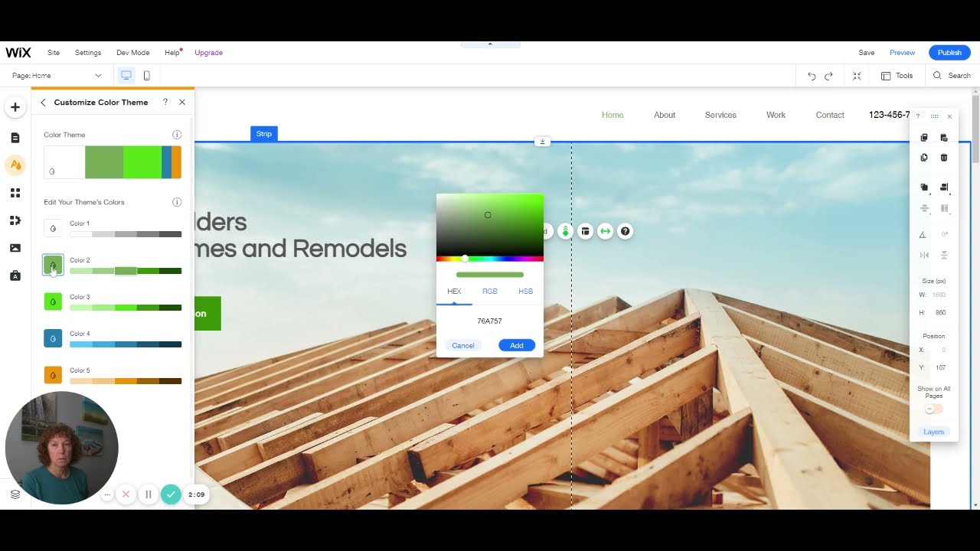Undo the last action
Image resolution: width=980 pixels, height=551 pixels.
[812, 76]
